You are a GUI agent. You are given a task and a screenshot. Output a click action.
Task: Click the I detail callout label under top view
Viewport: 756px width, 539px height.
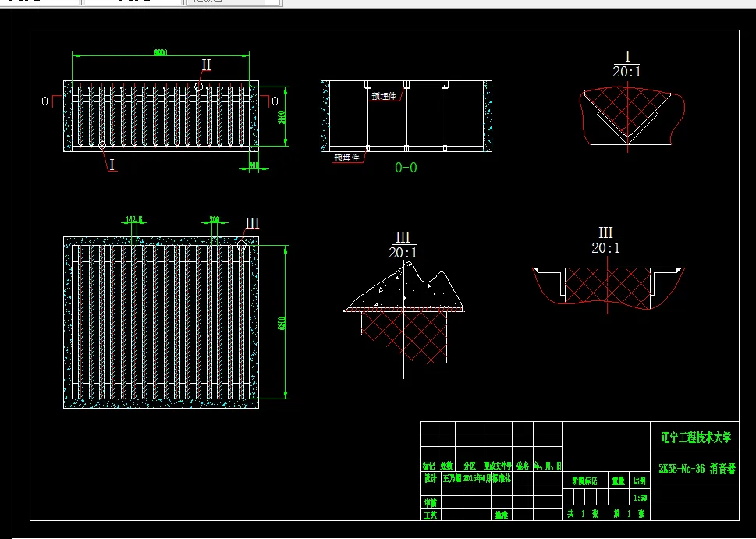[112, 165]
